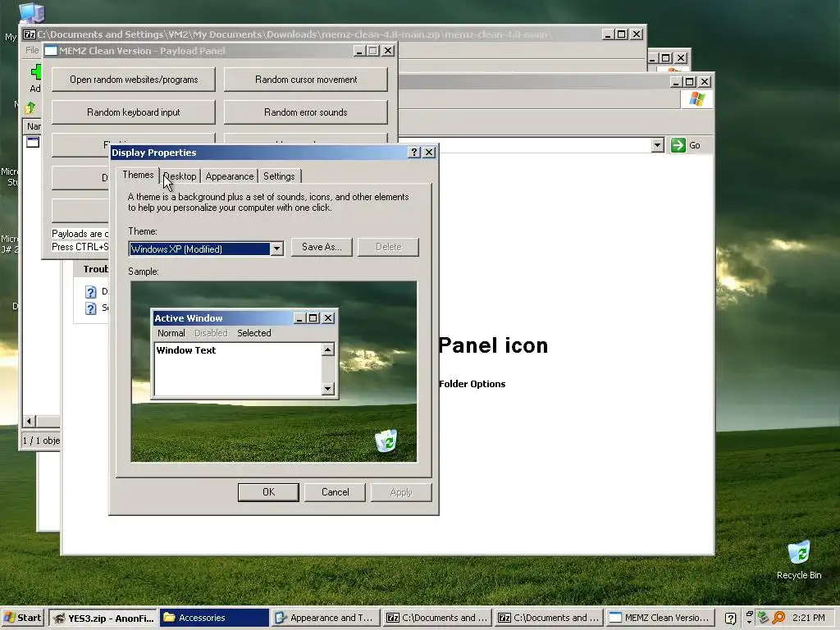
Task: Click the second Troubleshooters help icon
Action: point(90,308)
